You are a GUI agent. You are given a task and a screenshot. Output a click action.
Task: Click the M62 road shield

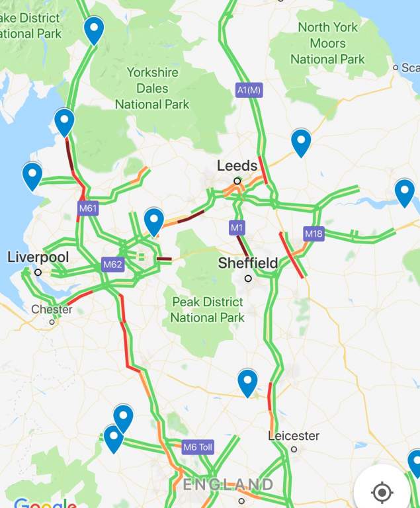click(x=112, y=265)
